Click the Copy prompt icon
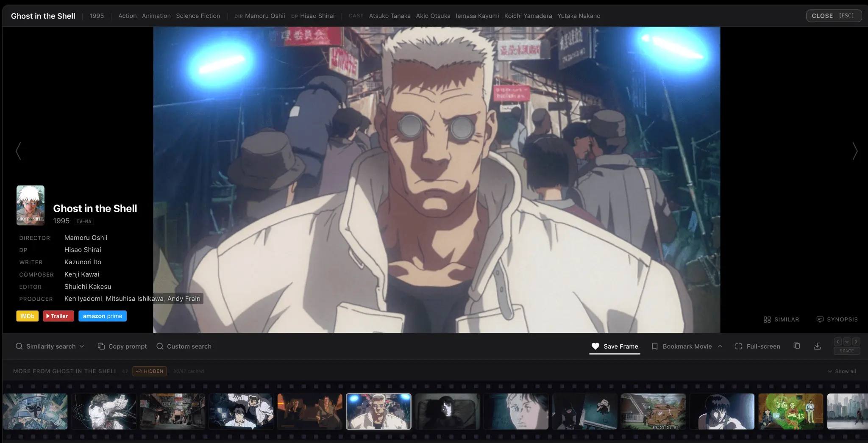 coord(101,346)
